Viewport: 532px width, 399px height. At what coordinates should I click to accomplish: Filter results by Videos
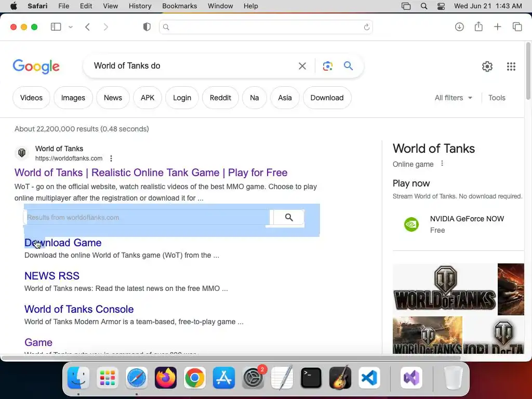pos(31,98)
